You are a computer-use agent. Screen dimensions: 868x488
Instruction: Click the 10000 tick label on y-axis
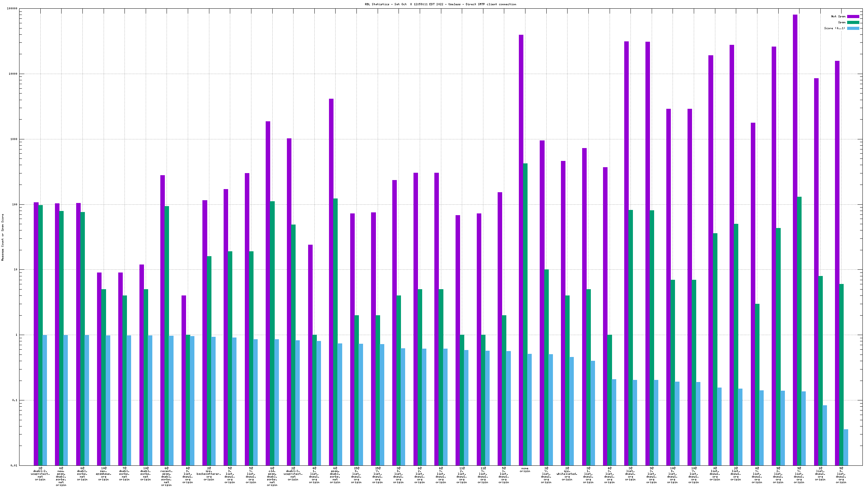pyautogui.click(x=13, y=74)
